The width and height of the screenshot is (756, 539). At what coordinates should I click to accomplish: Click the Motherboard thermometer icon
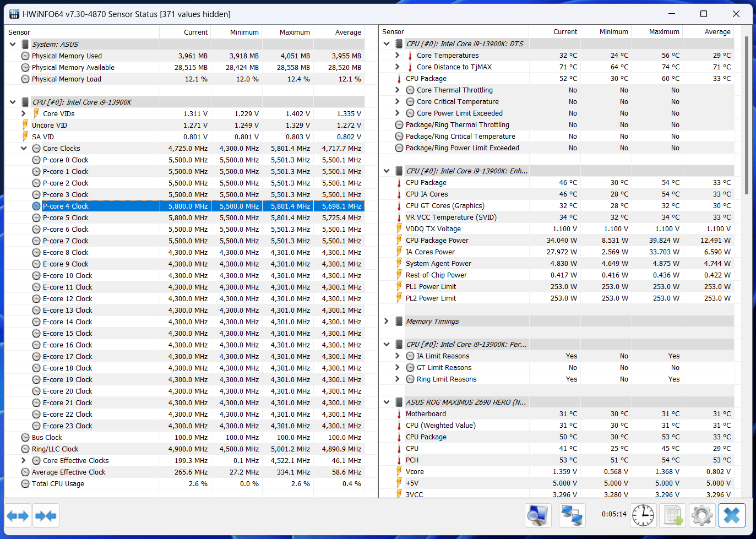click(x=399, y=413)
